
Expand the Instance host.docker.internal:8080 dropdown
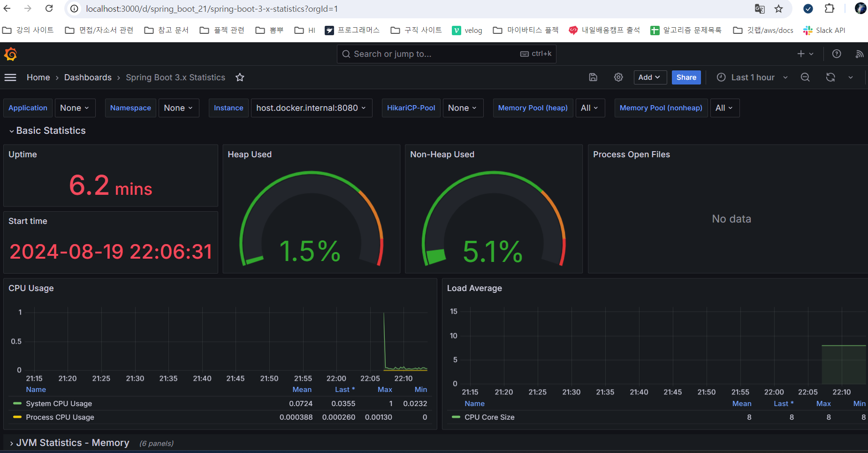311,108
